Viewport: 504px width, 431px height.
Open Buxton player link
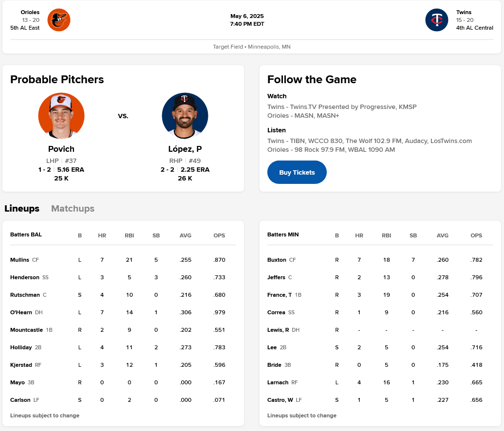pyautogui.click(x=277, y=260)
